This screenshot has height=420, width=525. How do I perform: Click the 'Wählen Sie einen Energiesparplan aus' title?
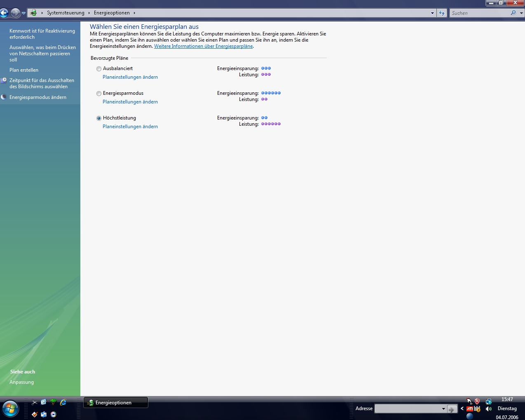pyautogui.click(x=144, y=27)
